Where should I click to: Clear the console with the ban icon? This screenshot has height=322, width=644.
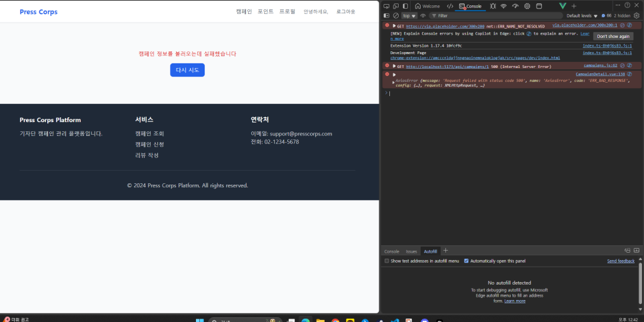tap(396, 15)
